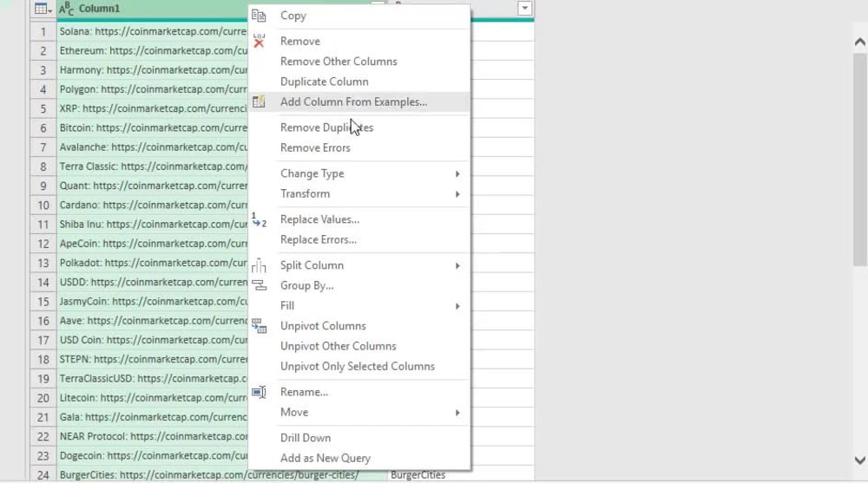Click the Avalanche cell in row 7
The image size is (868, 483).
[x=152, y=147]
